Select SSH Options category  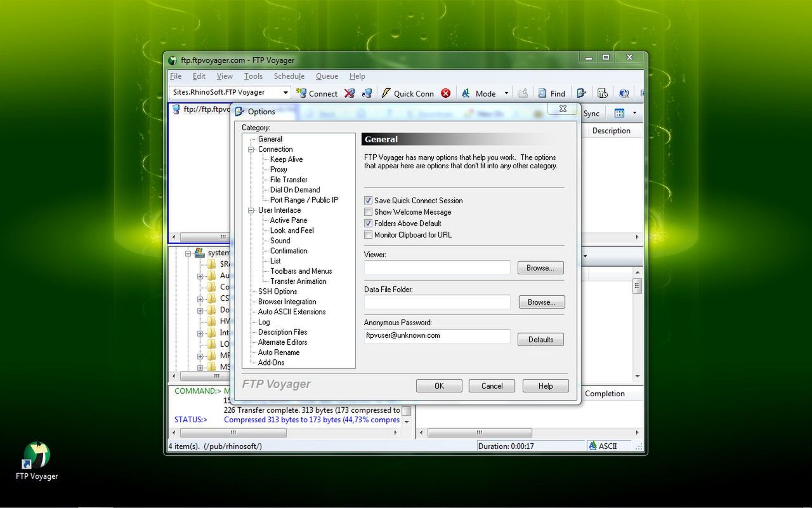pos(277,291)
